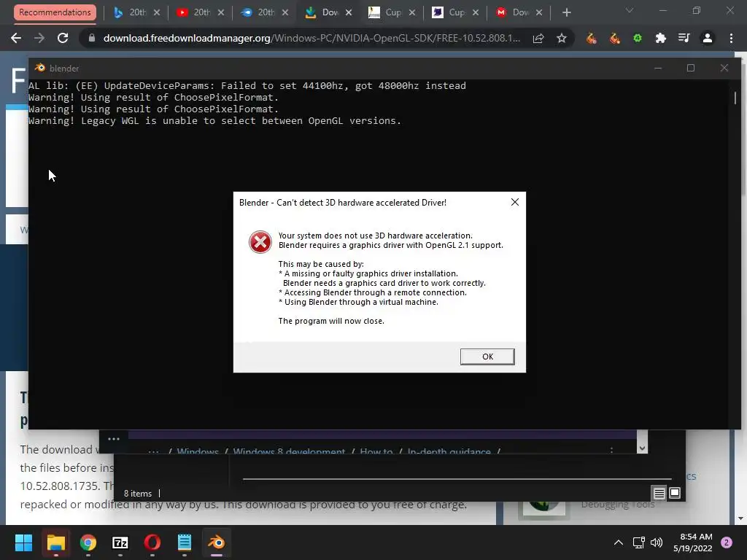Open the Notepad taskbar icon
The width and height of the screenshot is (747, 560).
pyautogui.click(x=185, y=542)
